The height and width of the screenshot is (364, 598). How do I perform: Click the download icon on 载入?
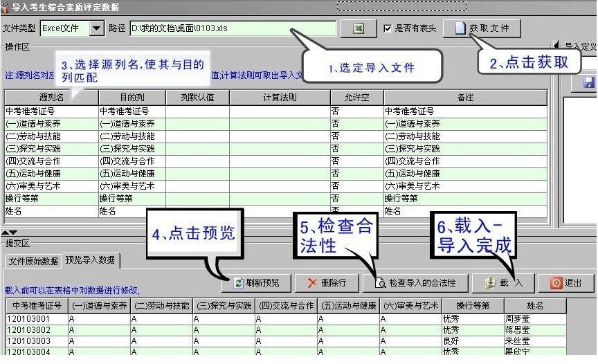point(490,283)
